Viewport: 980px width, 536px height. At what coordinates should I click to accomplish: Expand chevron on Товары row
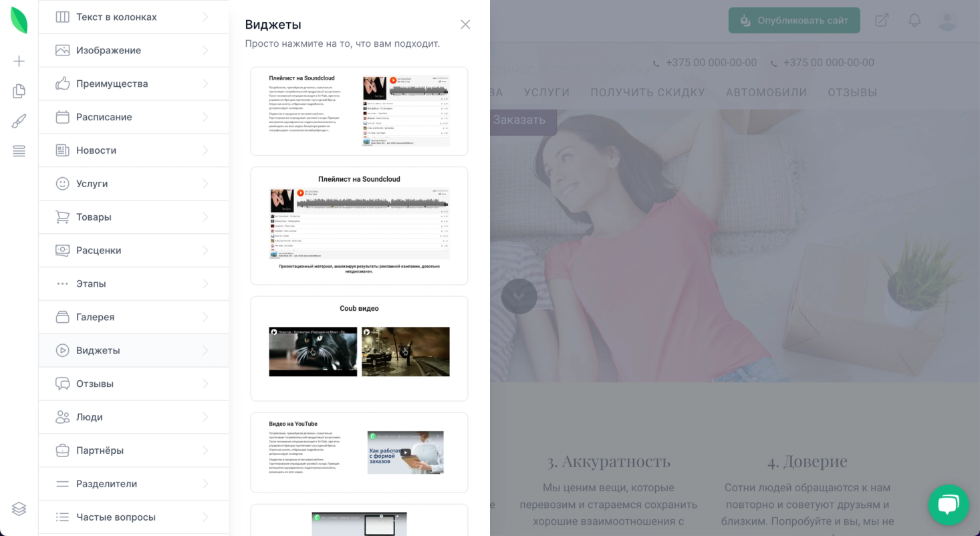(205, 217)
